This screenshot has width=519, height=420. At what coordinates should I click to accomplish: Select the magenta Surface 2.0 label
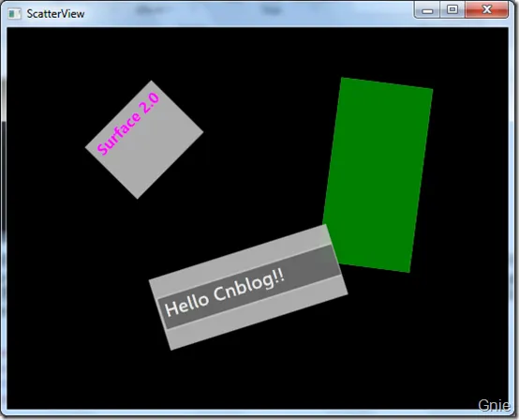pyautogui.click(x=128, y=124)
